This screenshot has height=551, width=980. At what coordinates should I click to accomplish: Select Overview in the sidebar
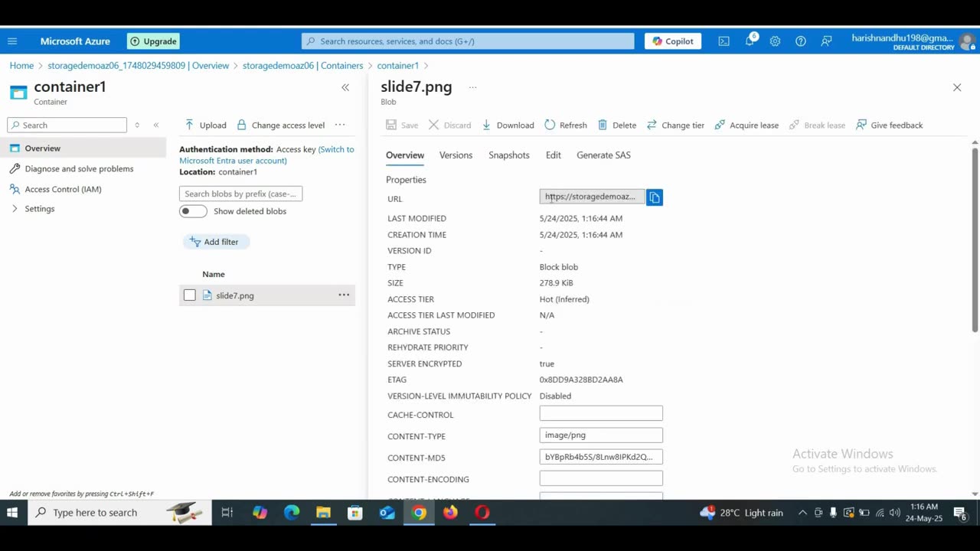[83, 148]
